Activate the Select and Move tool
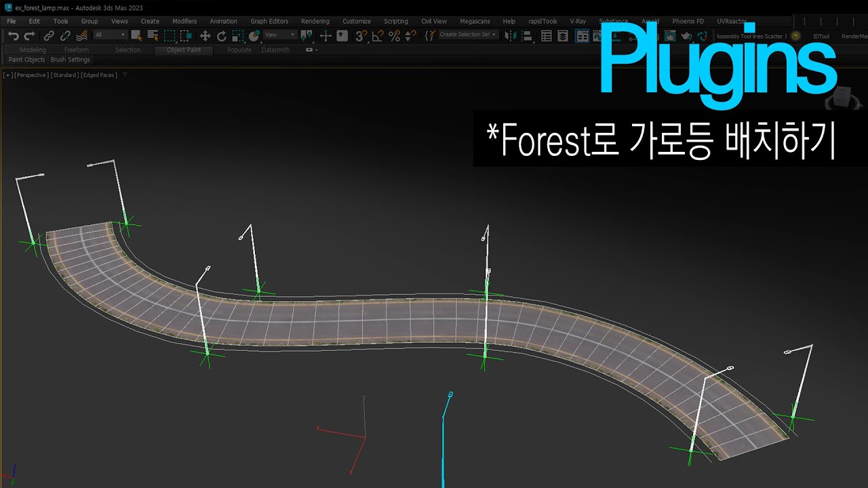 (205, 35)
